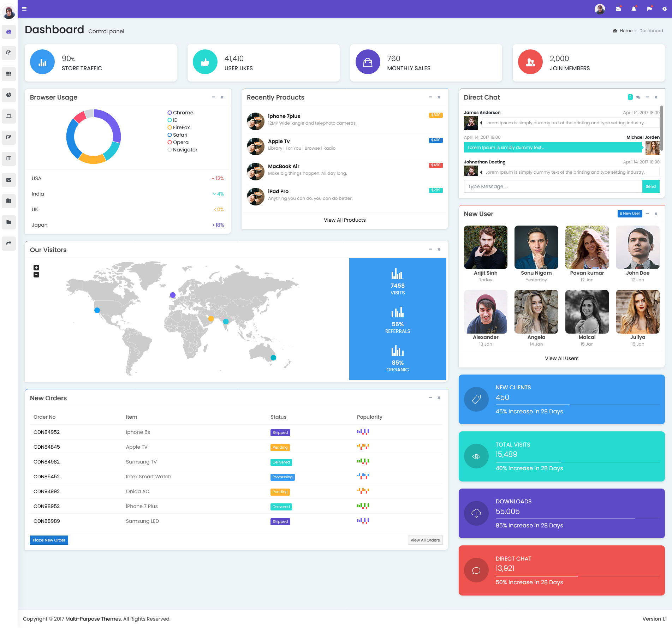Click the flag icon in the top bar
672x628 pixels.
point(649,8)
